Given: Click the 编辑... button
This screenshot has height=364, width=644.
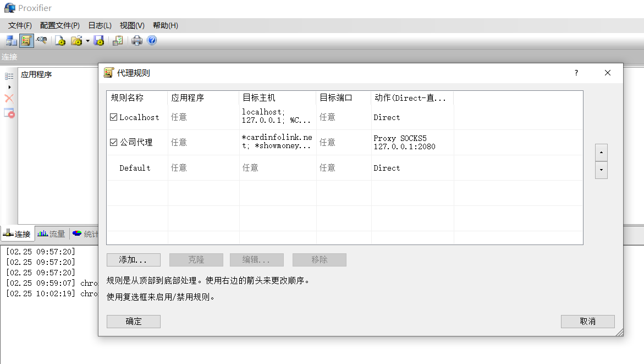Looking at the screenshot, I should [257, 260].
